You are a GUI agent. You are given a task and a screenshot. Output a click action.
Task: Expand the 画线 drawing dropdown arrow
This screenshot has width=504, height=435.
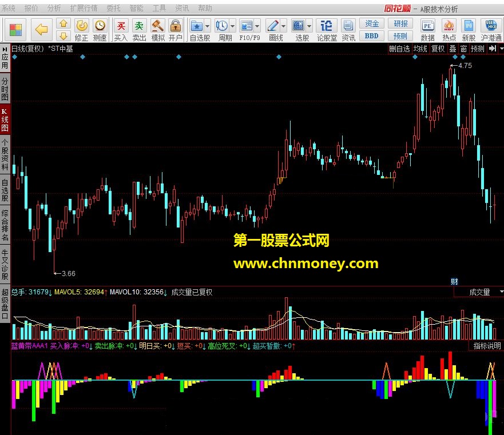point(284,26)
